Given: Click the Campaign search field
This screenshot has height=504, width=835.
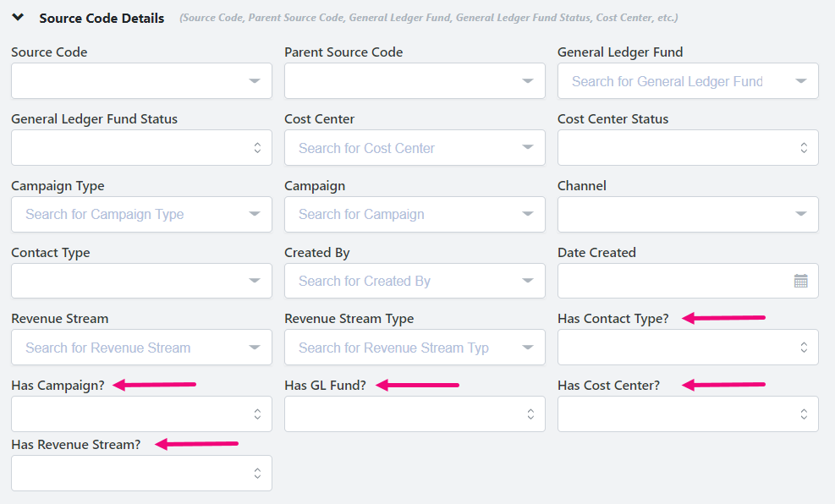Looking at the screenshot, I should coord(398,214).
